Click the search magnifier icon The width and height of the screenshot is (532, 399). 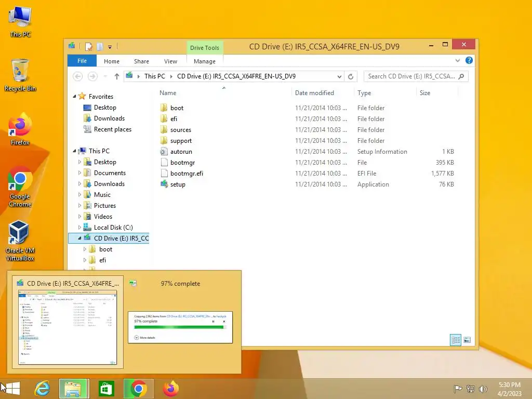(461, 76)
